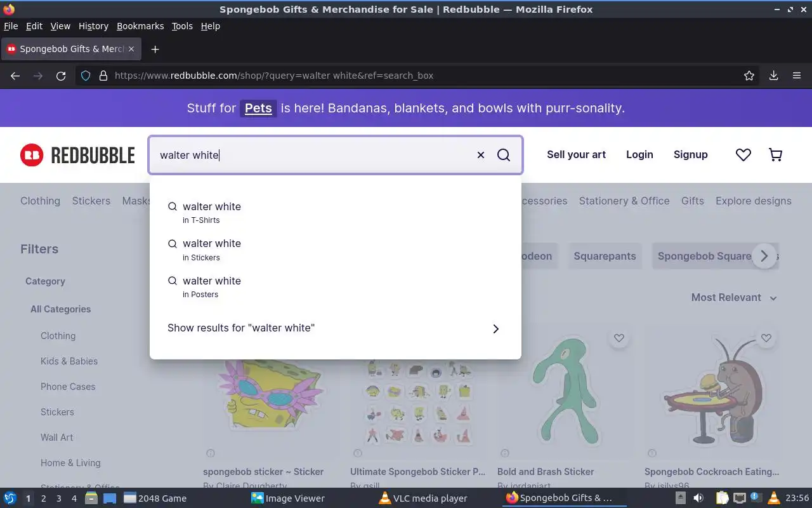Filter by Clothing category in sidebar
Screen dimensions: 812x508
click(x=58, y=336)
